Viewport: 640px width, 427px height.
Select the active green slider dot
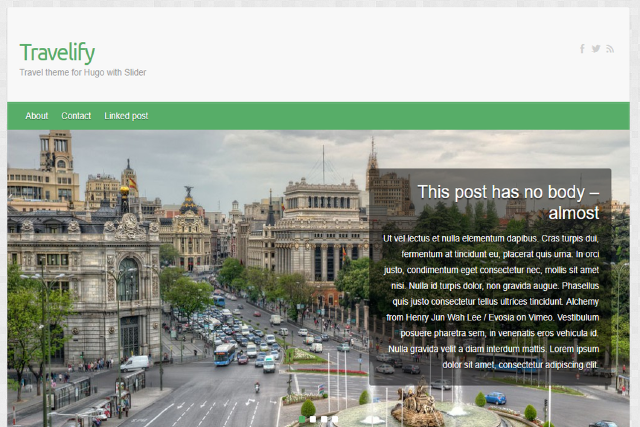tap(303, 419)
